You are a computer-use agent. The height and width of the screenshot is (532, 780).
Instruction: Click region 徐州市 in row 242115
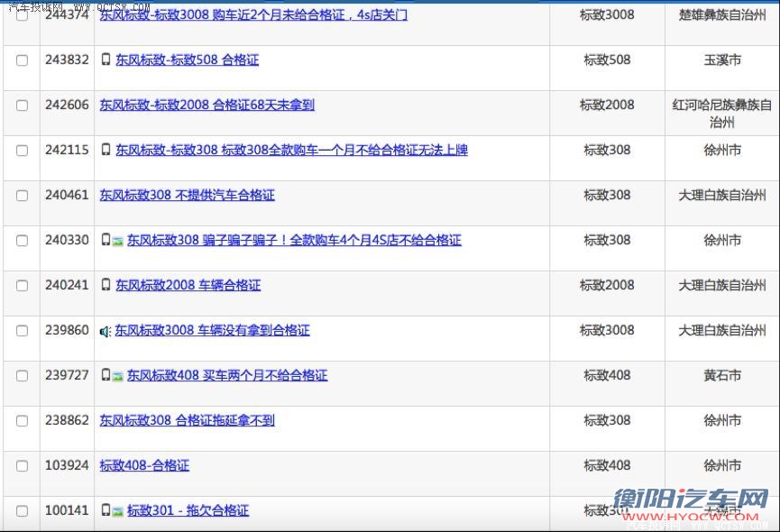722,151
